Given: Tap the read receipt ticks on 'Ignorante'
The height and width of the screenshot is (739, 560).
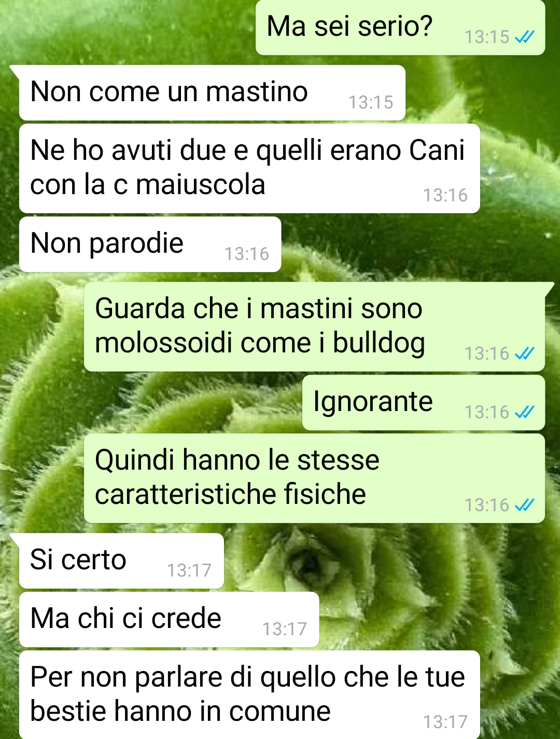Looking at the screenshot, I should click(524, 412).
